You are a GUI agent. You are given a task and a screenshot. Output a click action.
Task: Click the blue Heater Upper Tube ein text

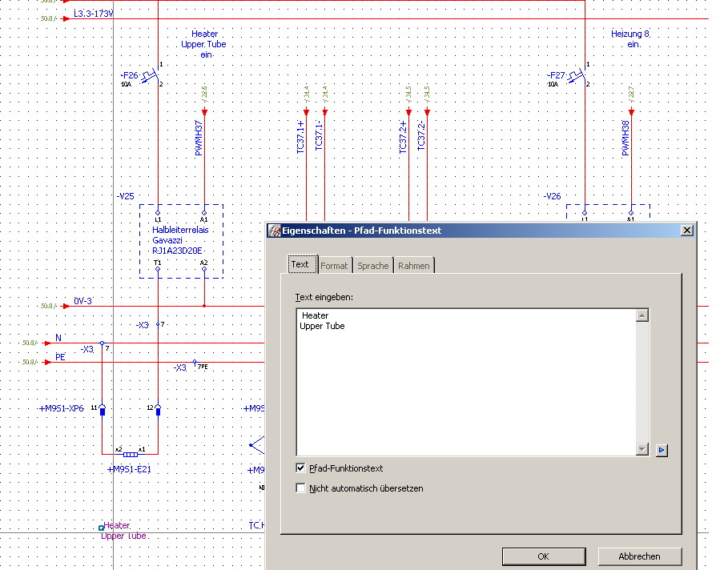[x=203, y=44]
